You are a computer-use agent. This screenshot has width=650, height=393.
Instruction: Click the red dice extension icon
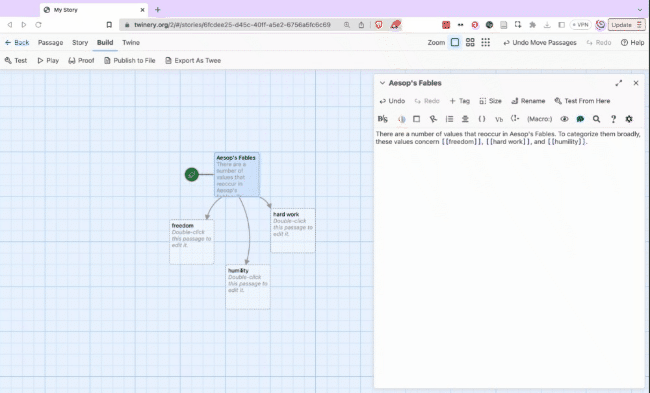tap(446, 25)
